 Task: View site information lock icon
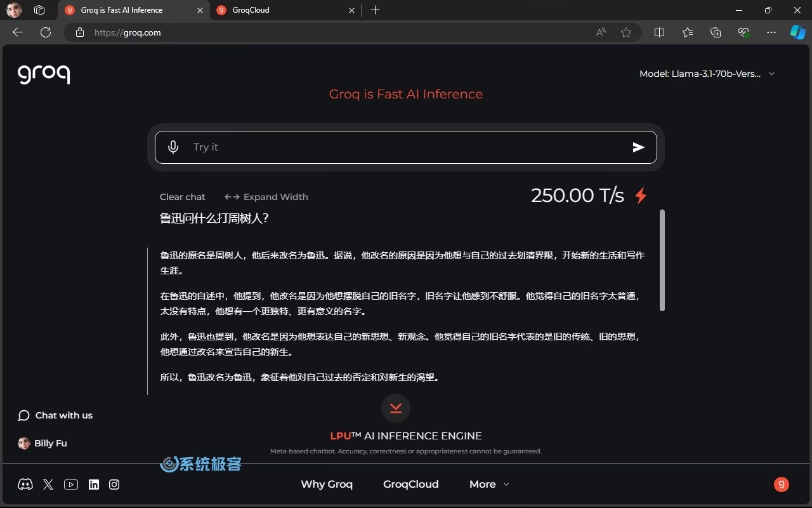pos(80,32)
